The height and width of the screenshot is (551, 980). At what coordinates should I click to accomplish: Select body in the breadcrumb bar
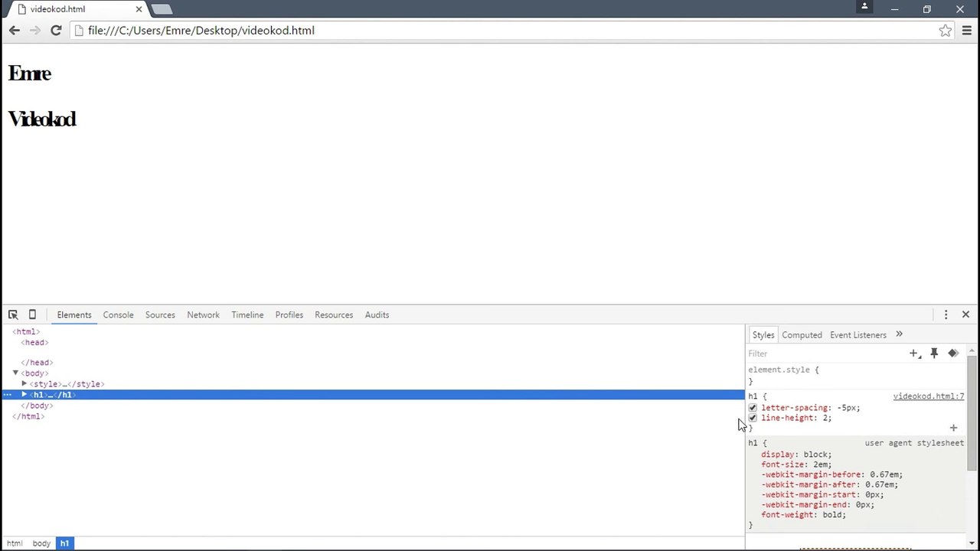41,543
